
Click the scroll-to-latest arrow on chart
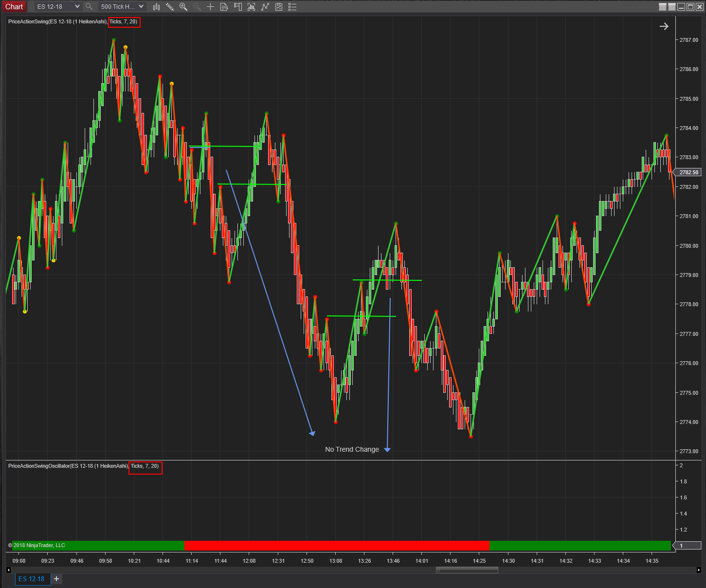coord(664,26)
